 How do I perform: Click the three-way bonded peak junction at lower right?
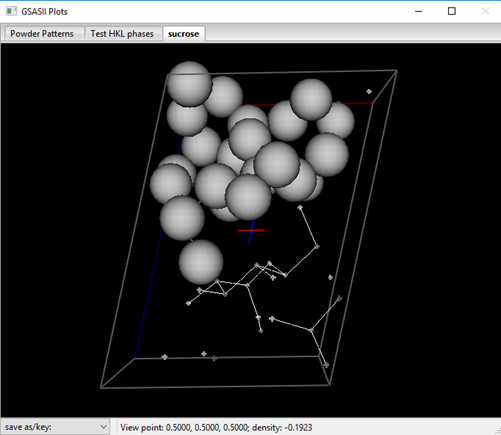[311, 330]
